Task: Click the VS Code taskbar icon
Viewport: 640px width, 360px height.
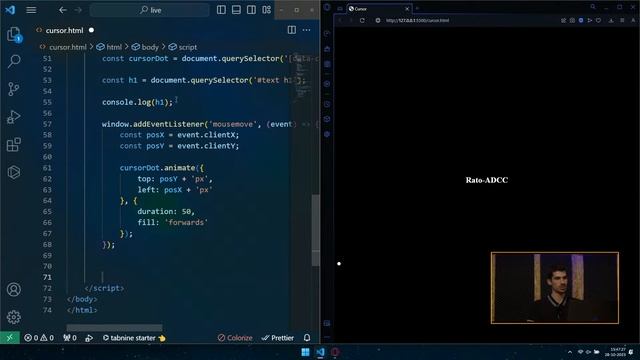Action: click(320, 352)
